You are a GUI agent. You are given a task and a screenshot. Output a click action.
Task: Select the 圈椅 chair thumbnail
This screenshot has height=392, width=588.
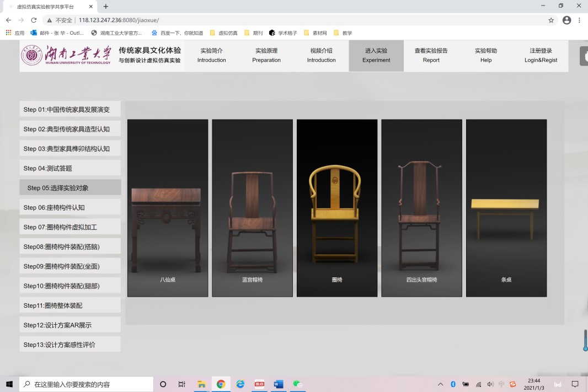pos(337,208)
